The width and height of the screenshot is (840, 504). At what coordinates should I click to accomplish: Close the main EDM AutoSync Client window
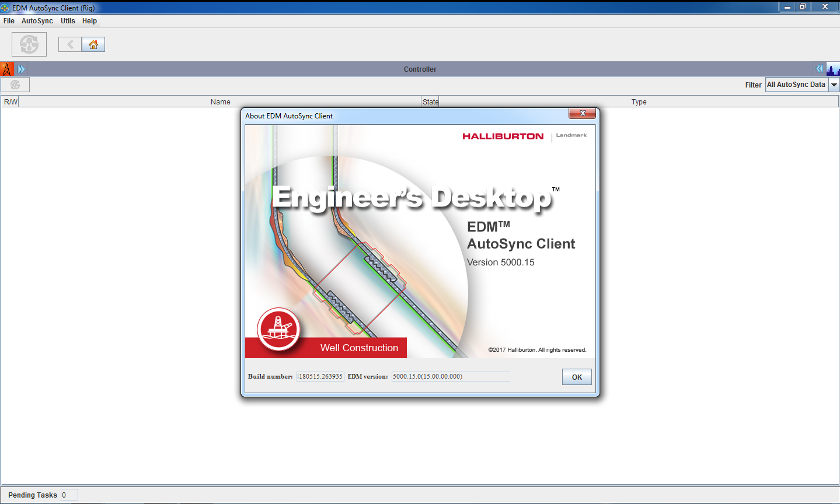pos(825,7)
